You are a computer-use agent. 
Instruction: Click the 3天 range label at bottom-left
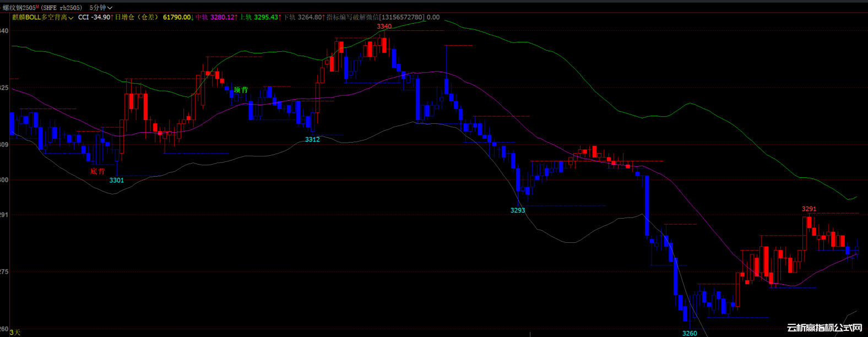15,332
